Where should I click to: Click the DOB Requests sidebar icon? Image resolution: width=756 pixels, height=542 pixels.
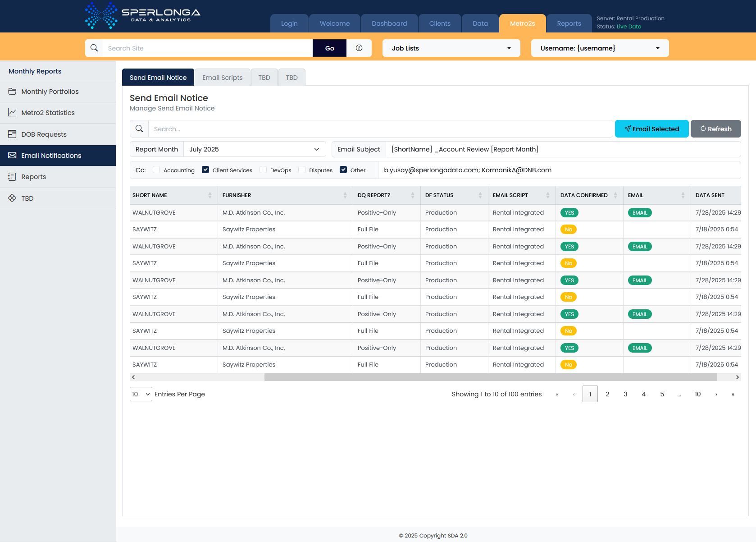tap(12, 134)
